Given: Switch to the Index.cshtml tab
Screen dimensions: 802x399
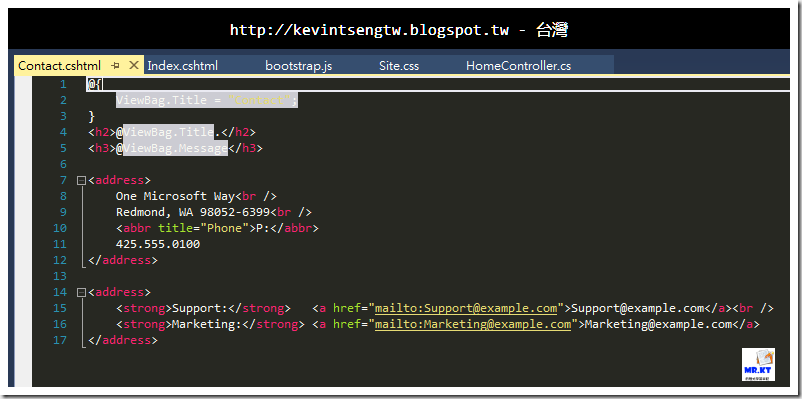Looking at the screenshot, I should 183,65.
